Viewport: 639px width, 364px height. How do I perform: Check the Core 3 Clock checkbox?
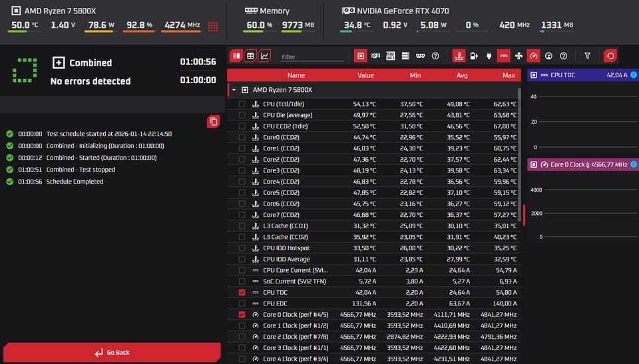(242, 347)
